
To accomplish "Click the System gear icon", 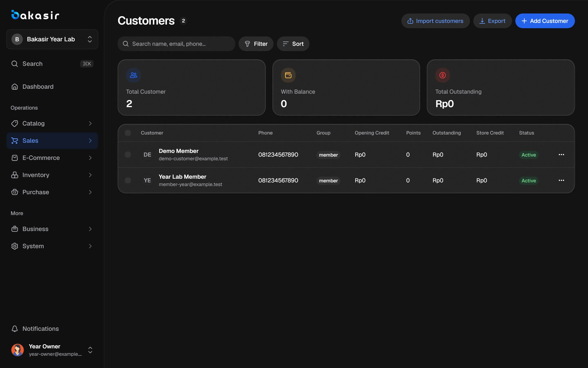I will pyautogui.click(x=14, y=246).
